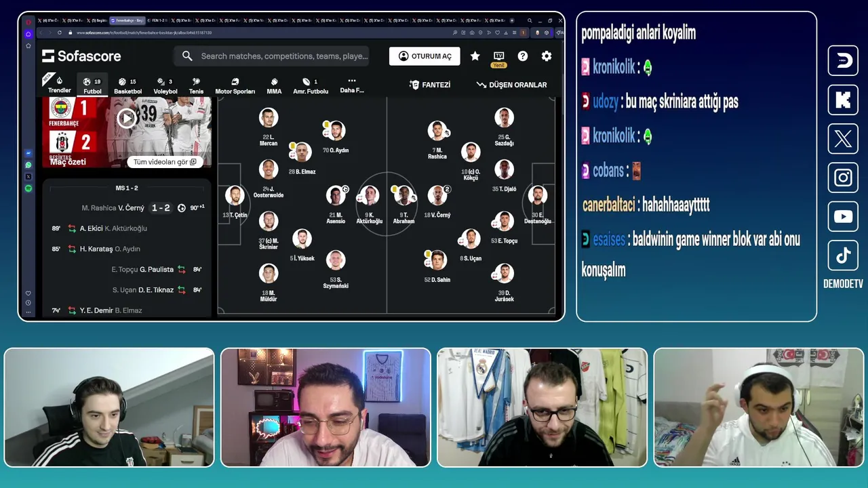Select player 5 İ. Yüksek avatar
The width and height of the screenshot is (868, 488).
click(302, 239)
